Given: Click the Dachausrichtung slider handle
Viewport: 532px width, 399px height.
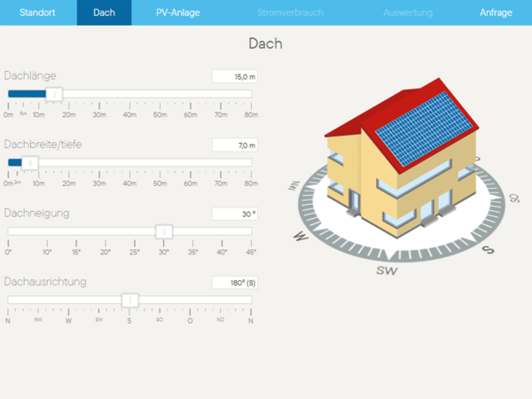Looking at the screenshot, I should pos(130,301).
